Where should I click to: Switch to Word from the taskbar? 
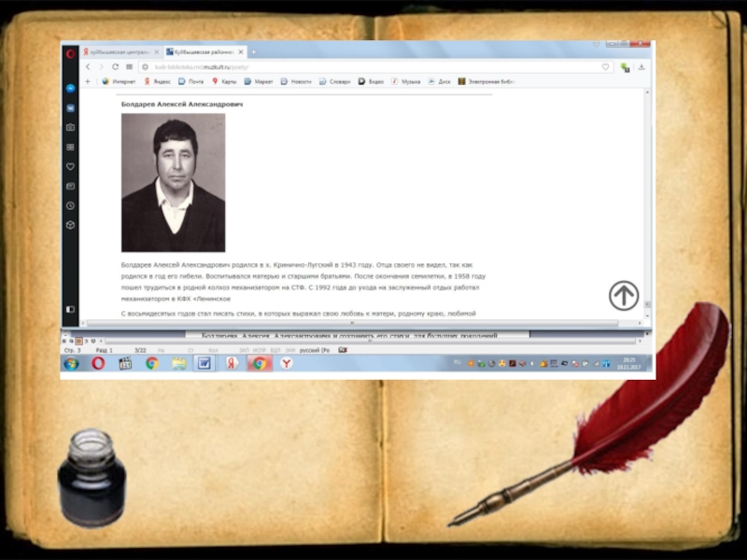[x=204, y=364]
